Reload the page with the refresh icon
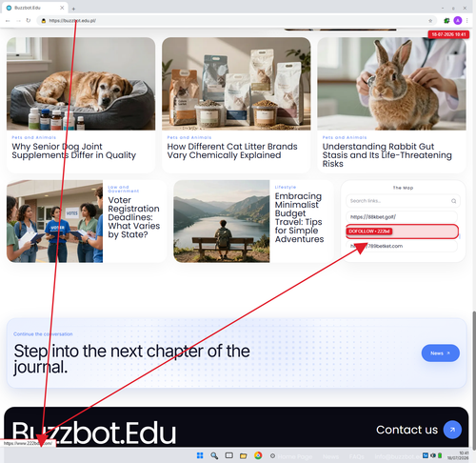The height and width of the screenshot is (463, 476). 29,21
